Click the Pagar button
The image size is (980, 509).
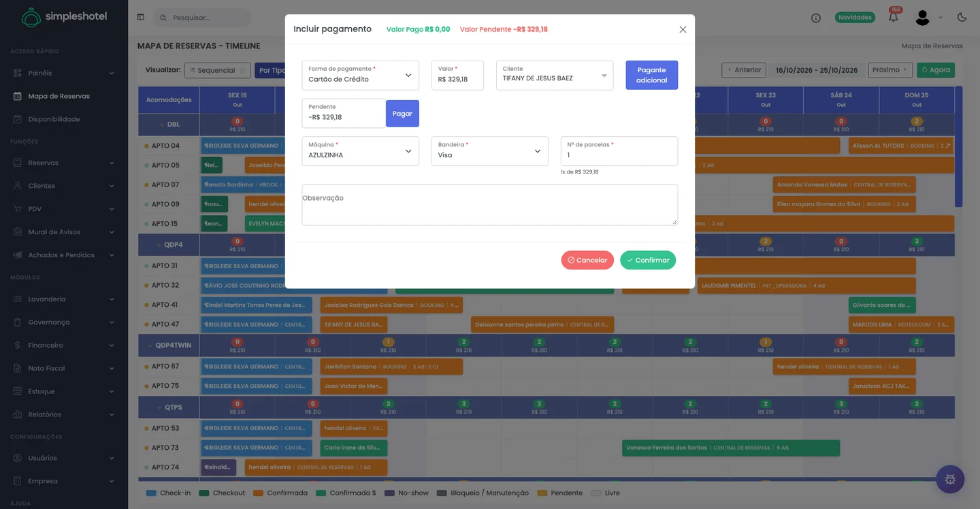click(402, 114)
